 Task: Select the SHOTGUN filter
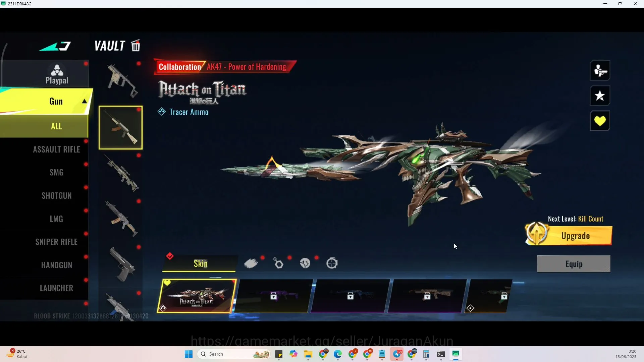56,196
